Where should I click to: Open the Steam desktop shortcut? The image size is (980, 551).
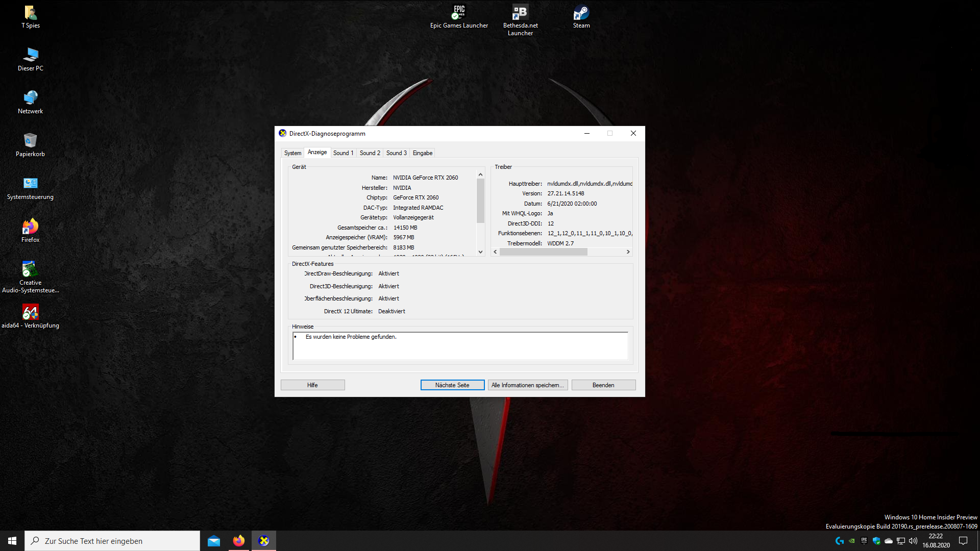581,13
